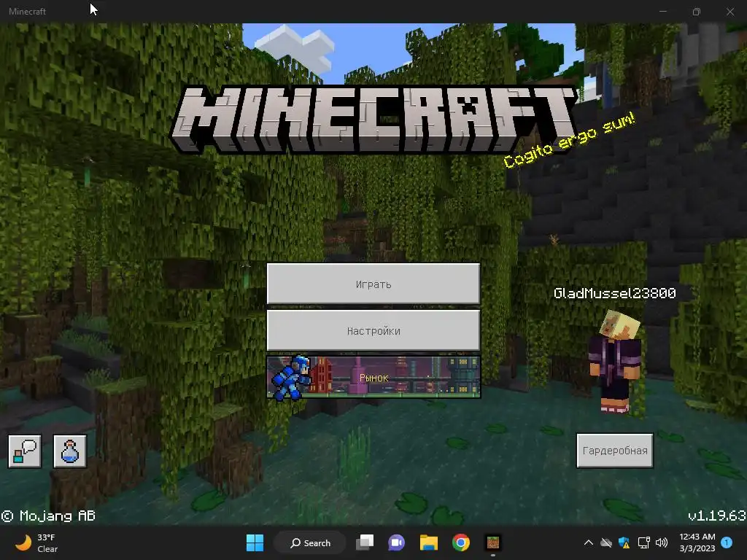Screen dimensions: 747x560
Task: Open the weather widget showing 33°F
Action: pos(36,542)
